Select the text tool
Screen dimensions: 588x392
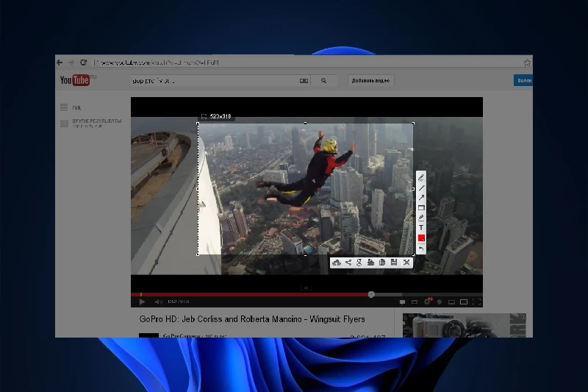point(421,228)
